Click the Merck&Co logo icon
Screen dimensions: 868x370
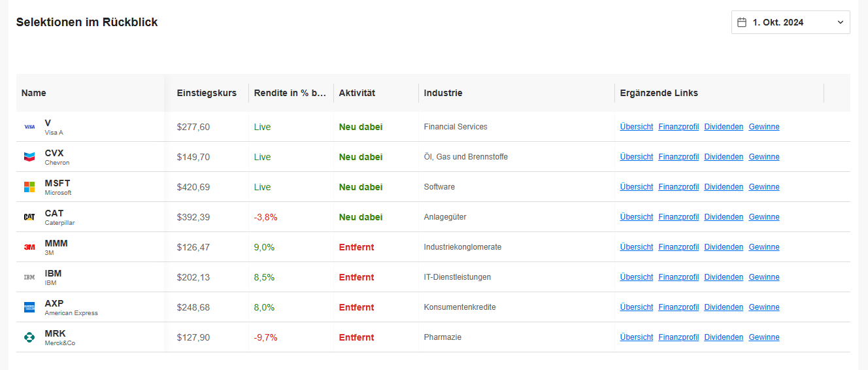pyautogui.click(x=29, y=337)
